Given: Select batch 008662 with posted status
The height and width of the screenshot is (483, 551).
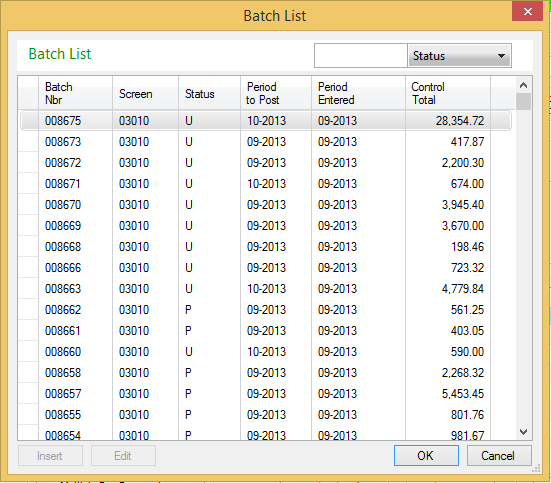Looking at the screenshot, I should [265, 310].
